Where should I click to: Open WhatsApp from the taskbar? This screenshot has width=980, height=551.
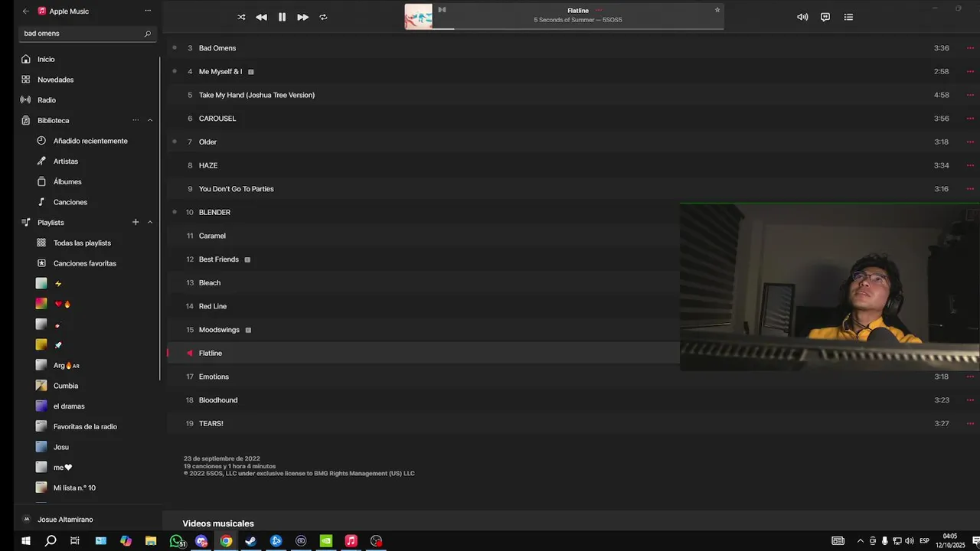click(x=177, y=541)
